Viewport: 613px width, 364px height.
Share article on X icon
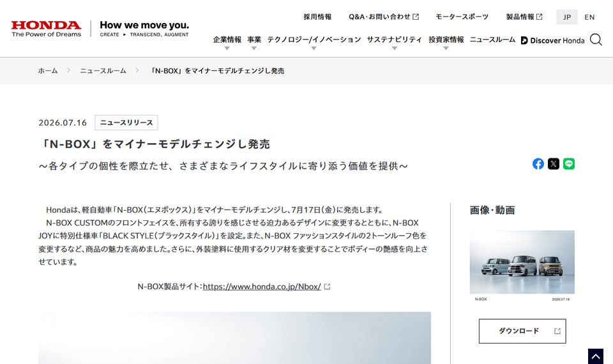tap(553, 164)
